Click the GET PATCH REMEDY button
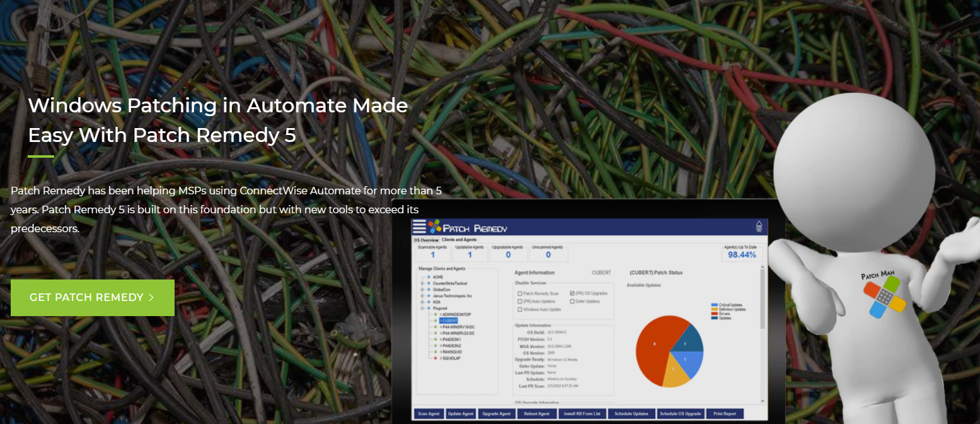This screenshot has height=424, width=980. pos(93,297)
